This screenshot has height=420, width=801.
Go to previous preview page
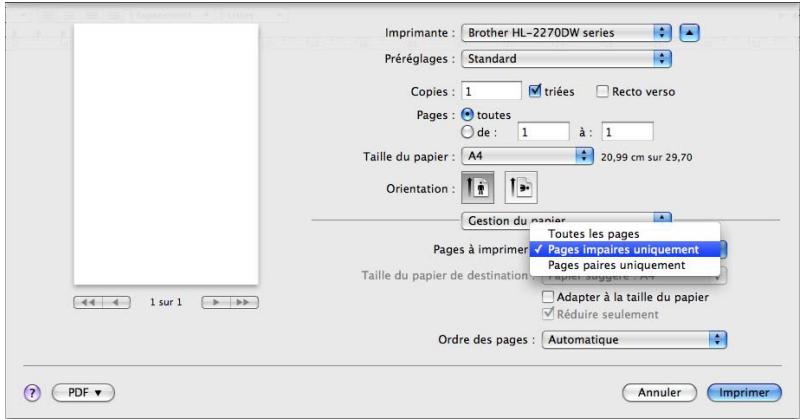coord(116,302)
